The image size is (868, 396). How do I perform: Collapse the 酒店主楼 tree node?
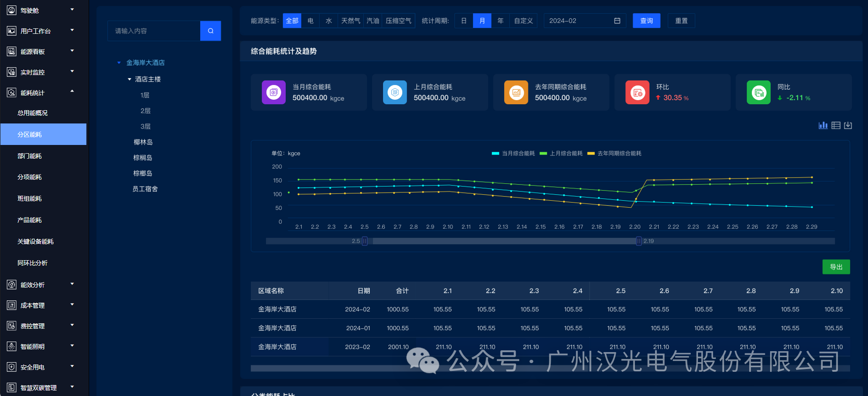(x=129, y=80)
